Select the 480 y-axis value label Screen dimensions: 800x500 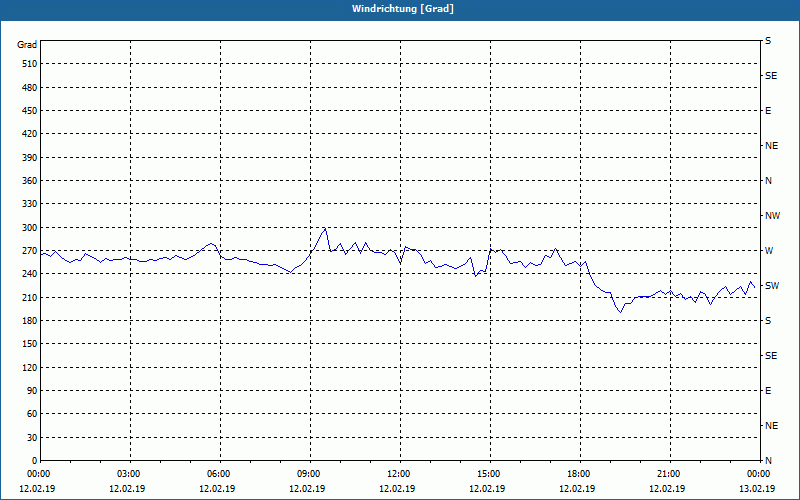pos(30,87)
